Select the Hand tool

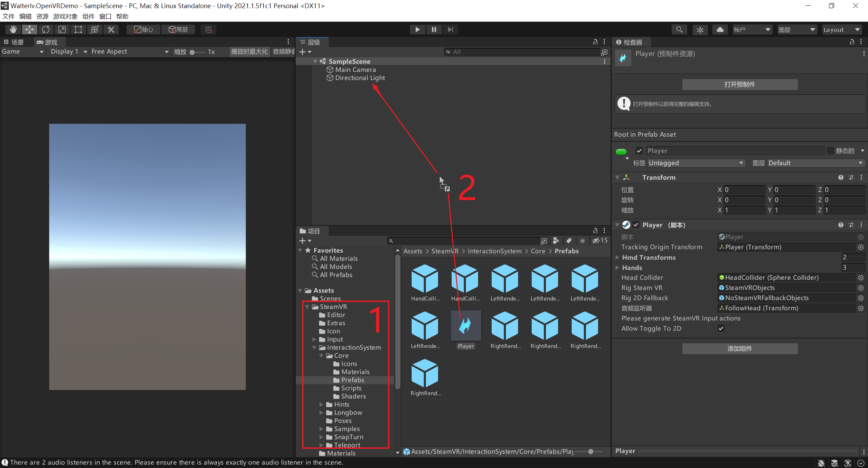pos(13,30)
